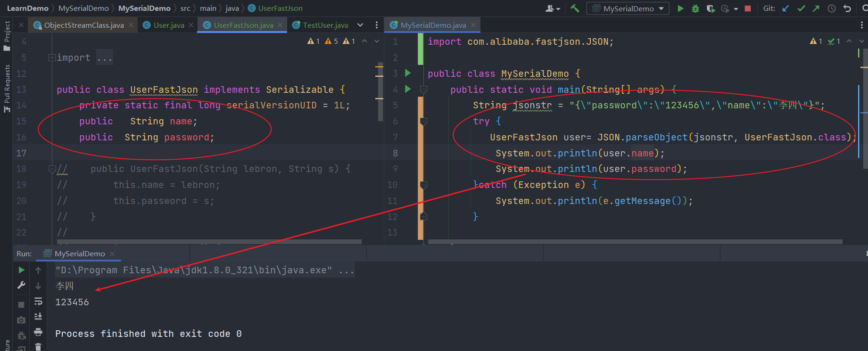The width and height of the screenshot is (868, 351).
Task: Close the MySerialDemo Run panel tab
Action: pos(112,254)
